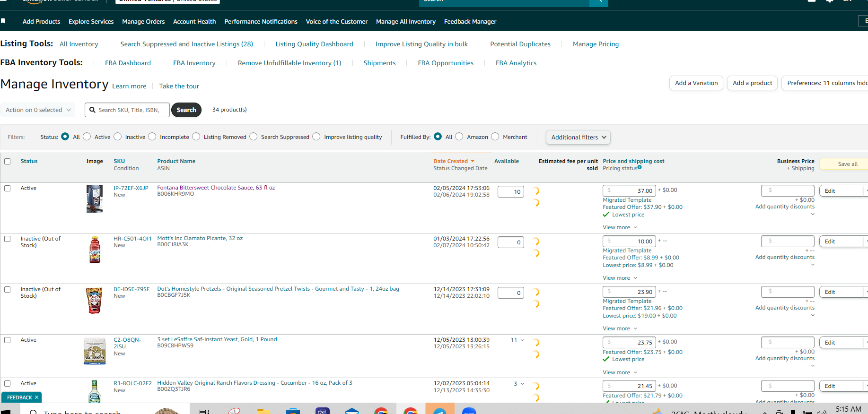Select the Hidden Valley Ranch row checkbox
Screen dimensions: 868x414
pos(8,383)
